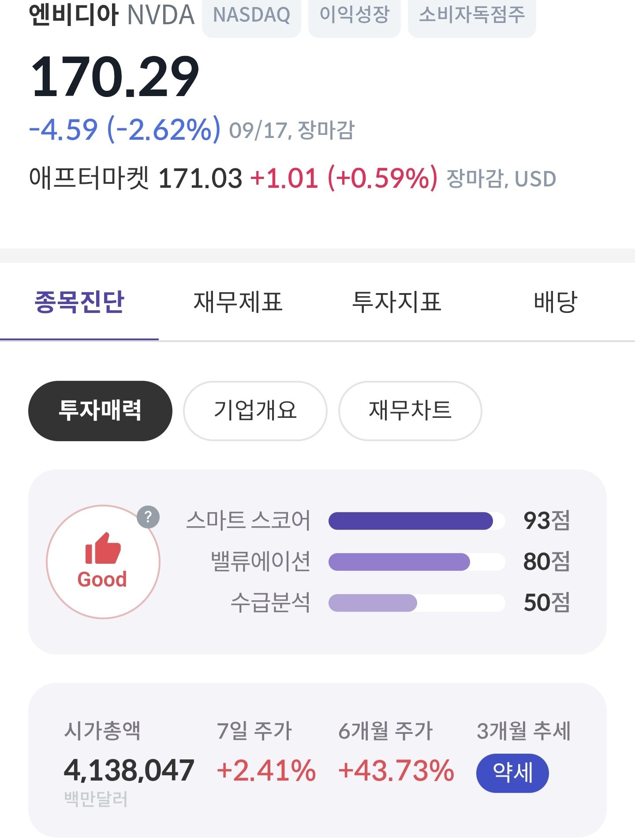Screen dimensions: 635x840
Task: Click the 수급분석 score bar
Action: coord(416,603)
